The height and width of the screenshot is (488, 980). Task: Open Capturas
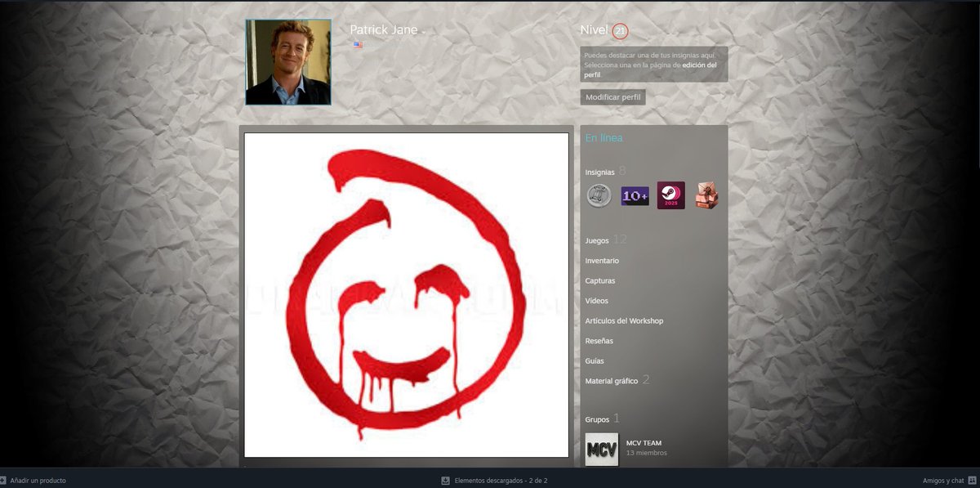[600, 280]
